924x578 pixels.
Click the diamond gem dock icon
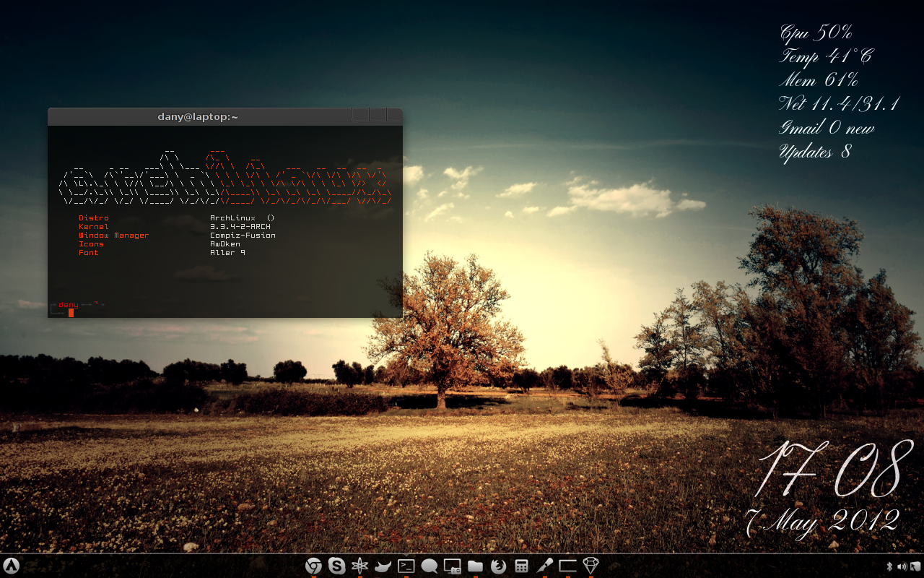[x=590, y=566]
